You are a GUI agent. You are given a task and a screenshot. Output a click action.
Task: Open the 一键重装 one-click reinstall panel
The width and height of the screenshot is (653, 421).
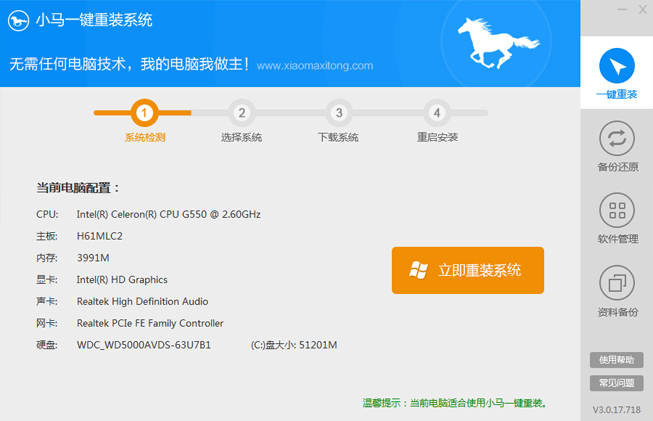[x=617, y=73]
